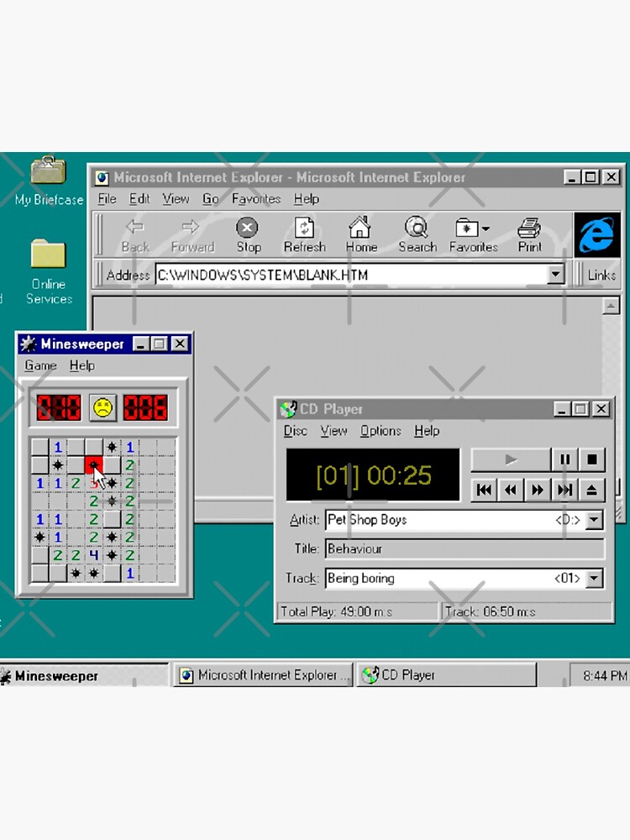630x840 pixels.
Task: Click the Title field showing Behaviour
Action: pyautogui.click(x=465, y=549)
